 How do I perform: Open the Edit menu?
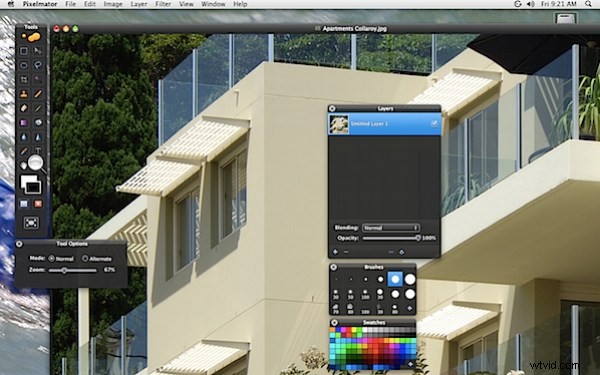(90, 4)
